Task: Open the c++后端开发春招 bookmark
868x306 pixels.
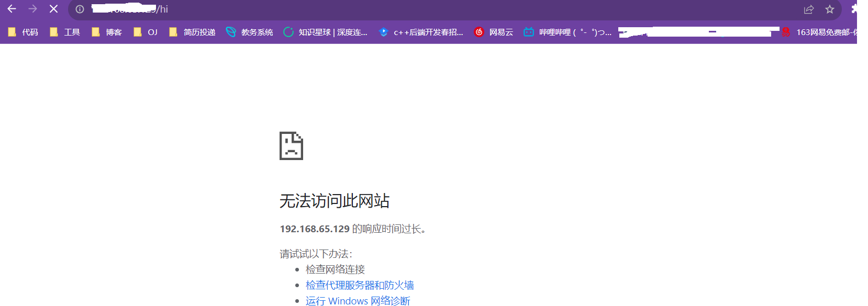Action: pyautogui.click(x=421, y=32)
